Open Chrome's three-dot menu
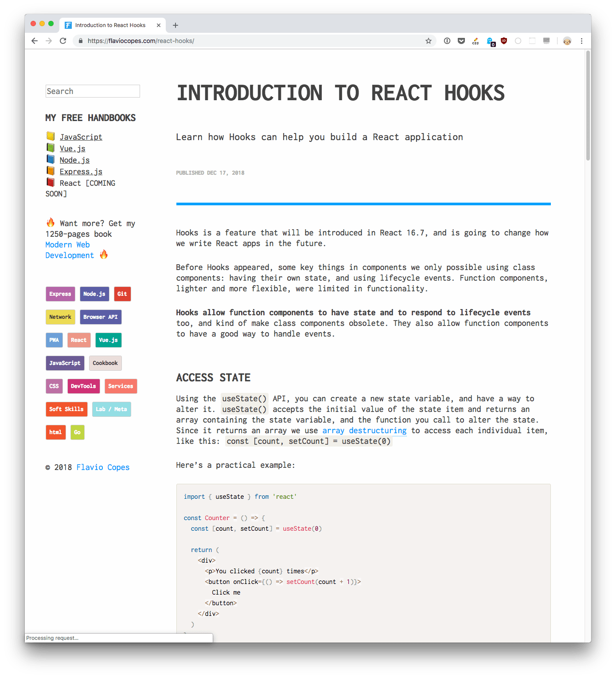 click(581, 41)
